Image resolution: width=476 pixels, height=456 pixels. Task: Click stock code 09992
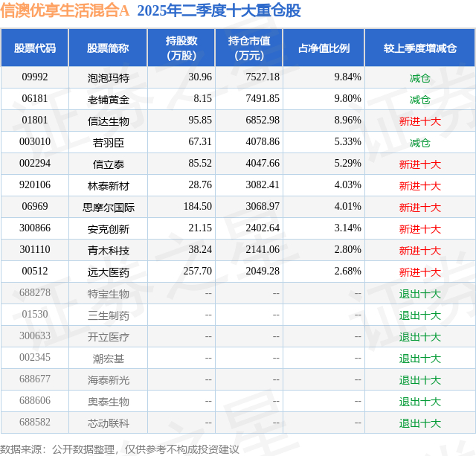(x=35, y=77)
